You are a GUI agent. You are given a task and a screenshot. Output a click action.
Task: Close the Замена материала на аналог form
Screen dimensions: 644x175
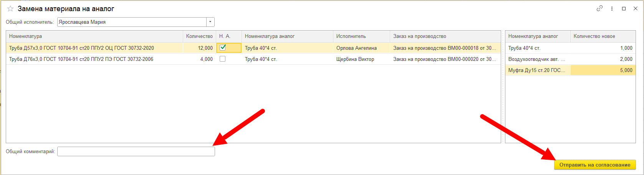pyautogui.click(x=636, y=8)
